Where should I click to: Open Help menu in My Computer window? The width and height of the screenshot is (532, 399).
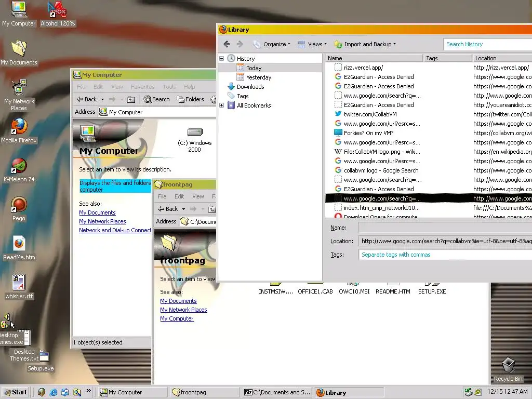pyautogui.click(x=189, y=87)
